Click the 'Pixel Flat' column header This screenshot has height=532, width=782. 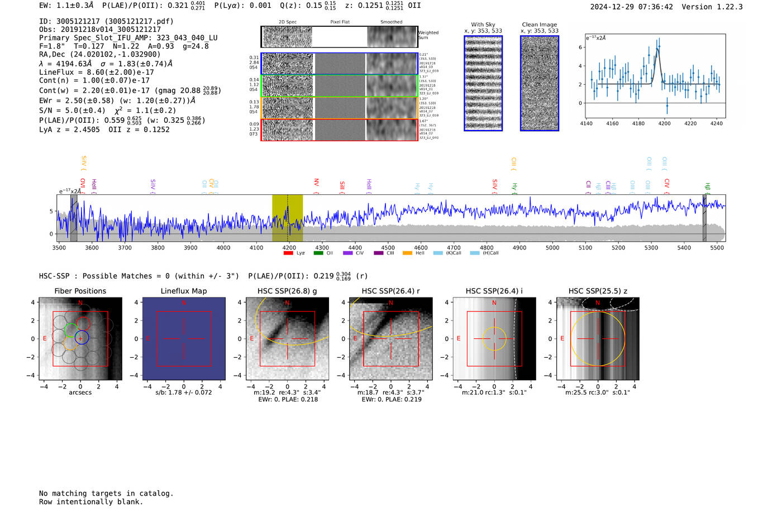(x=340, y=22)
